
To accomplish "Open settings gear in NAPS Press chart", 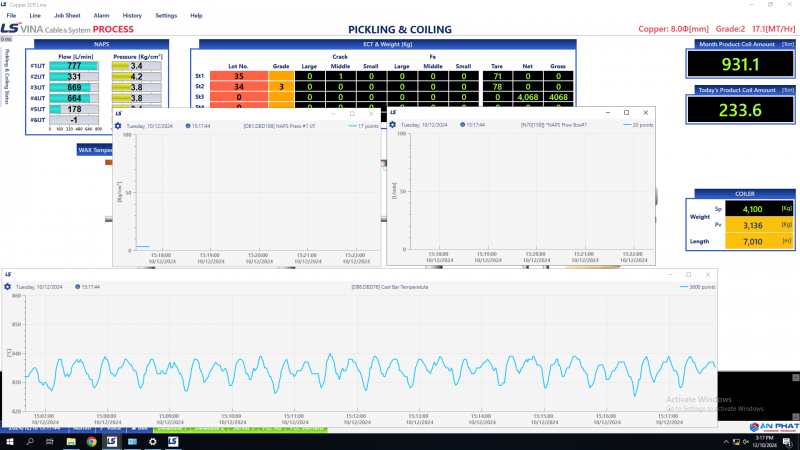I will 119,125.
